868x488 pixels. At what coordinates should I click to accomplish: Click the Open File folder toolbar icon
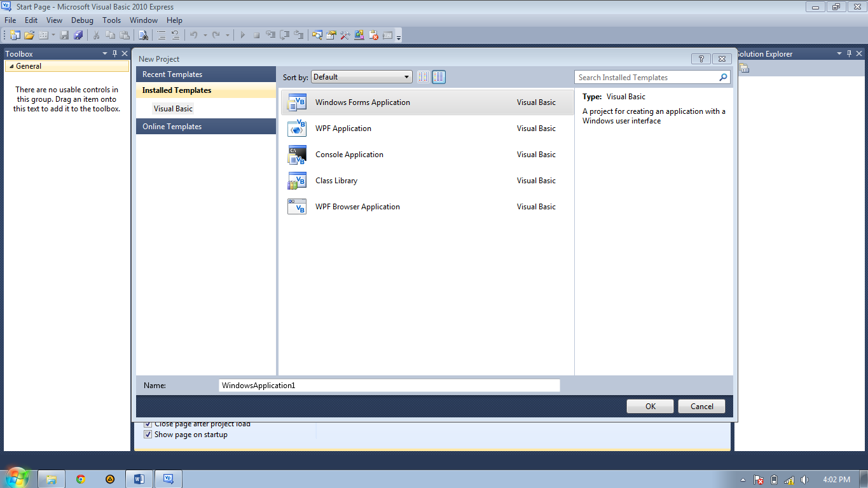29,35
